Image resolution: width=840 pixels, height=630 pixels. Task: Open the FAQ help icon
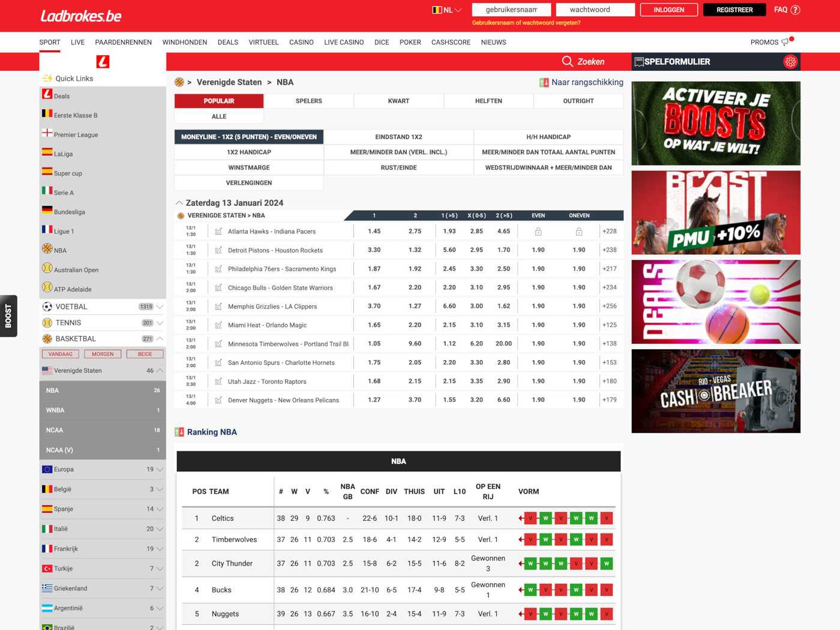[796, 10]
